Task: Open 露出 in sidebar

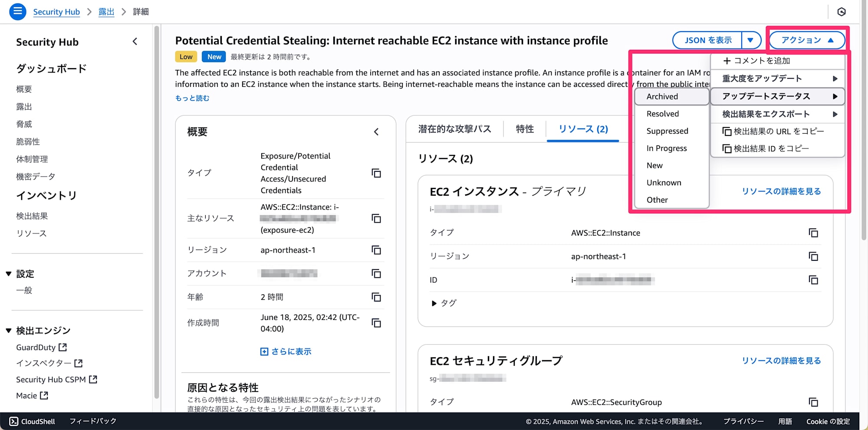Action: click(24, 107)
